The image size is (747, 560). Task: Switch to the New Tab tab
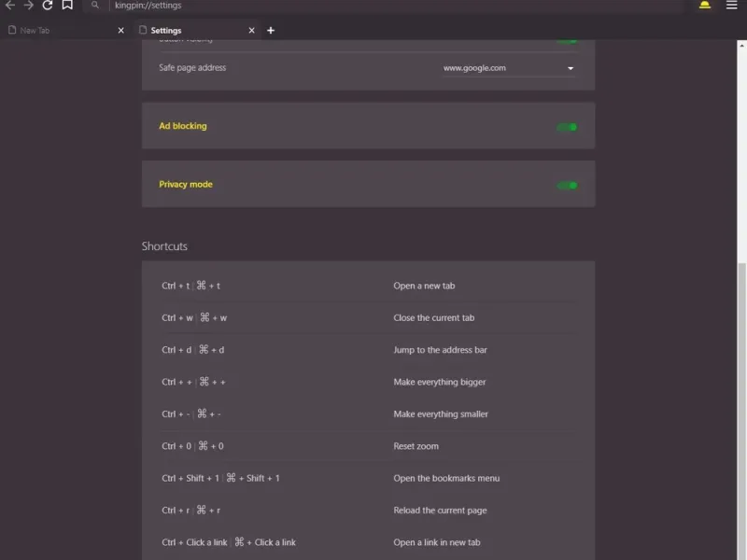point(56,31)
